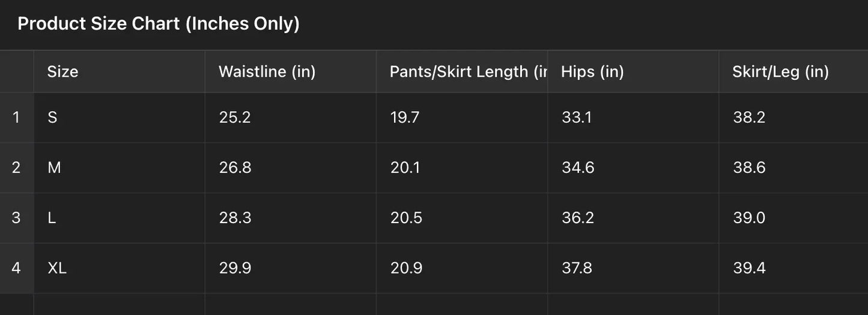The height and width of the screenshot is (315, 868).
Task: Select row number 4
Action: pos(16,268)
